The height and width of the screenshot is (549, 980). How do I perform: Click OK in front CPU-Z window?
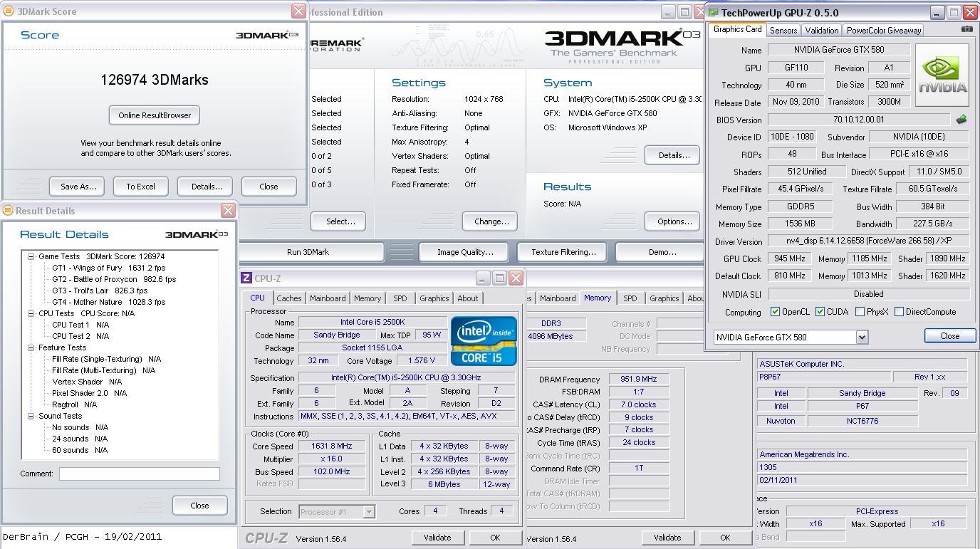tap(494, 538)
